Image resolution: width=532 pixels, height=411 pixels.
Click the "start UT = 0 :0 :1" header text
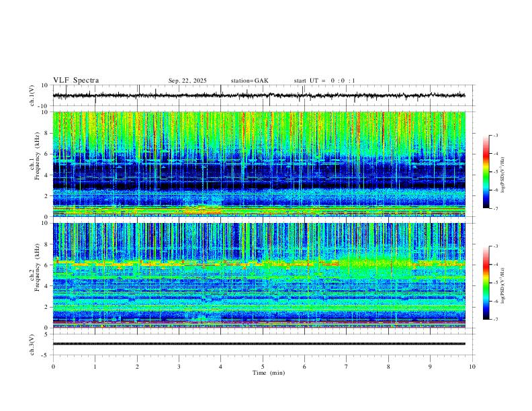coord(324,81)
